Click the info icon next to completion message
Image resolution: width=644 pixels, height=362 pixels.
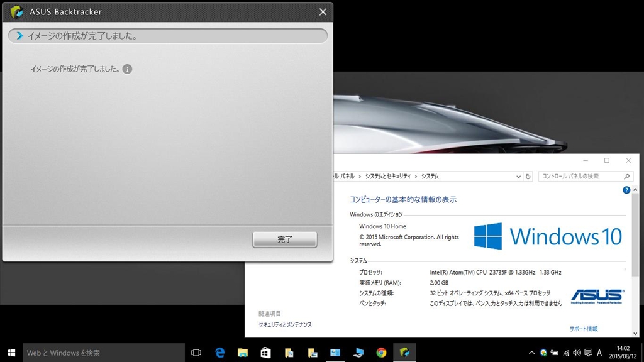[x=127, y=69]
